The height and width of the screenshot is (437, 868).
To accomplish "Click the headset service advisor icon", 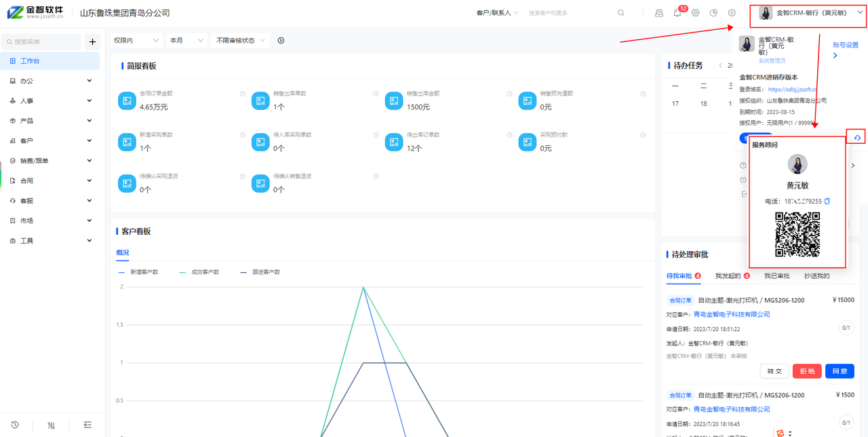I will [857, 138].
